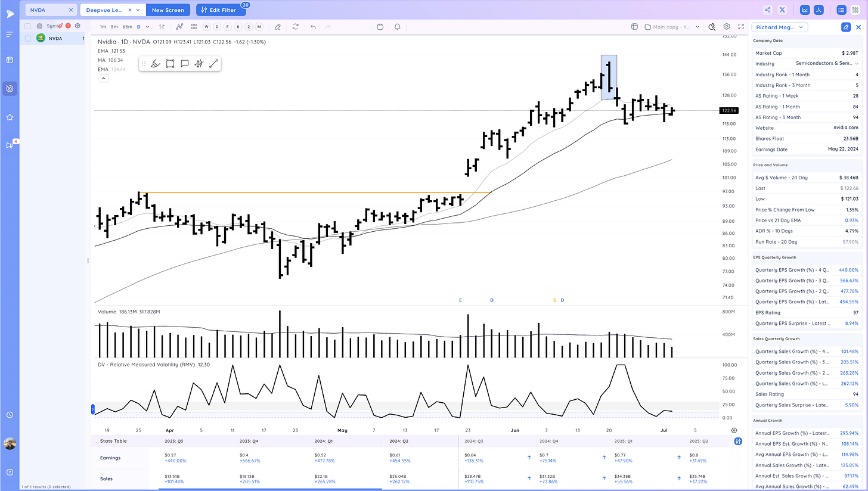Open the highlighted radar screener sidebar icon

[x=10, y=89]
